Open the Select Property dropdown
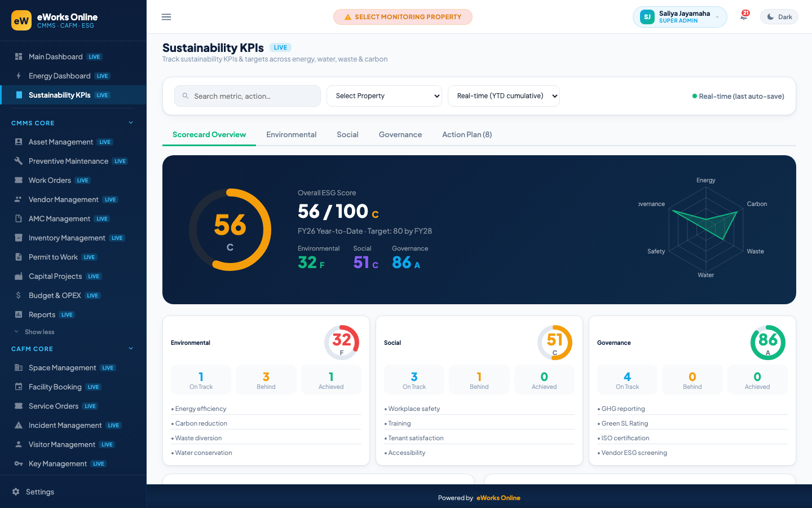Viewport: 812px width, 508px height. coord(385,96)
